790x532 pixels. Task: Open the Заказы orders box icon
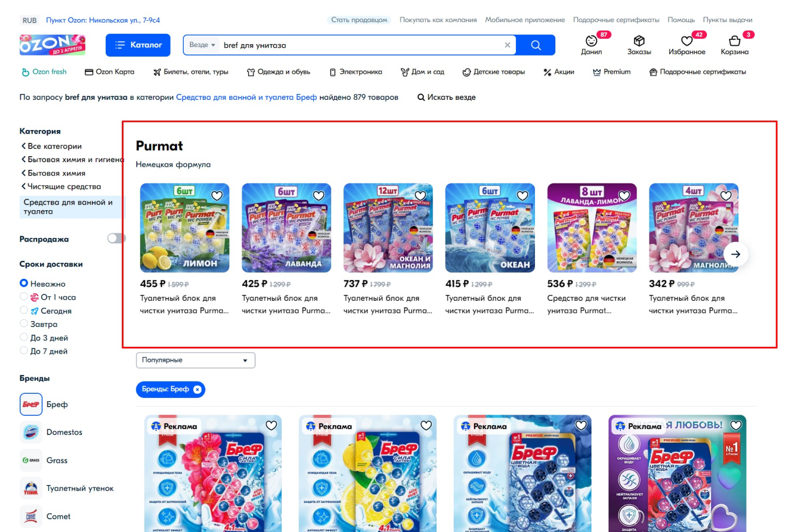coord(639,41)
